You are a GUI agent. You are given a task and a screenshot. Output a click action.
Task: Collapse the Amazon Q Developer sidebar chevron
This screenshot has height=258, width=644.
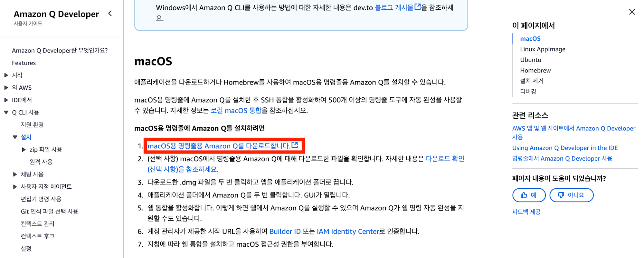point(110,14)
